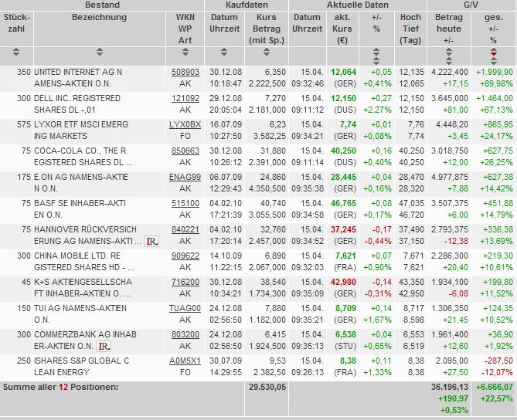Open WKN link LYX0BX
Screen dimensions: 517x420
point(185,124)
